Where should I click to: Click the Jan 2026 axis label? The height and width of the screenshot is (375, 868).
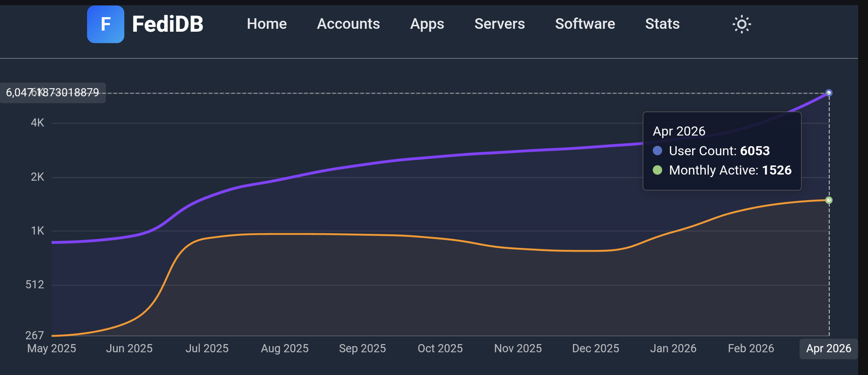coord(673,349)
